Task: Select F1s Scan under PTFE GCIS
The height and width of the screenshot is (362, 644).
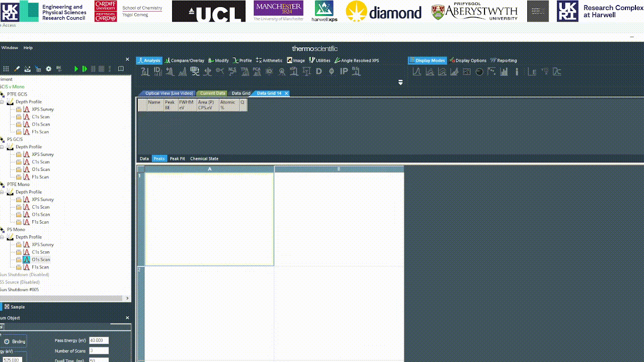Action: (x=41, y=132)
